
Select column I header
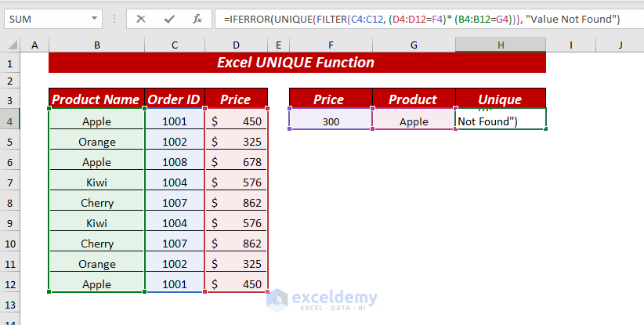click(571, 45)
